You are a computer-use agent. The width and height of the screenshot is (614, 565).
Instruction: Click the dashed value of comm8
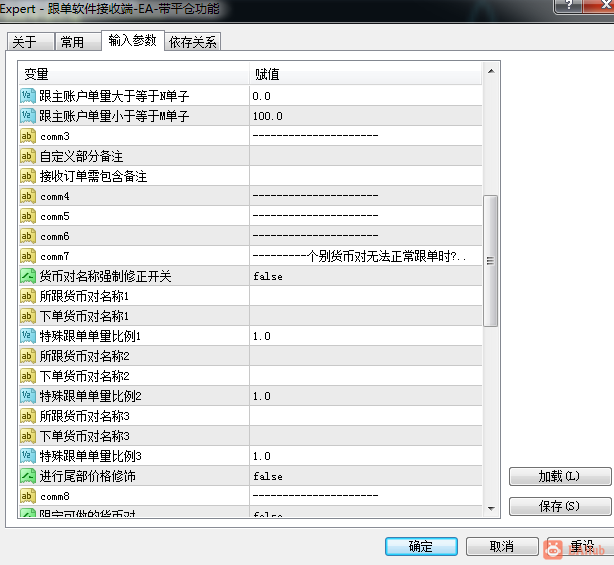[315, 496]
